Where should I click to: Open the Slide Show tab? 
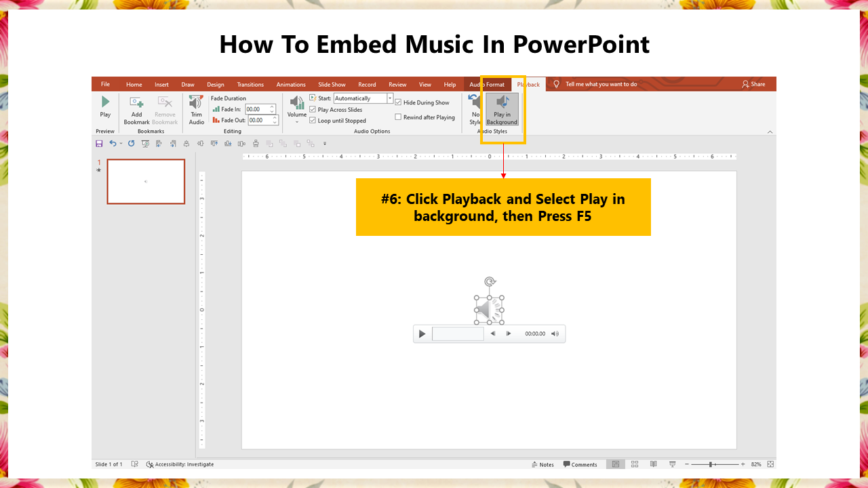(x=332, y=85)
